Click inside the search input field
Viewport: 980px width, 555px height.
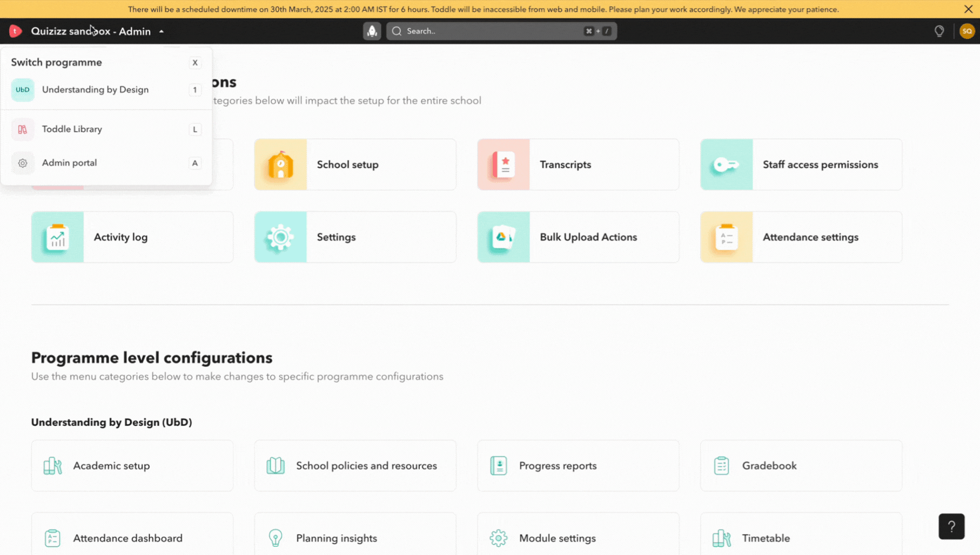point(486,31)
